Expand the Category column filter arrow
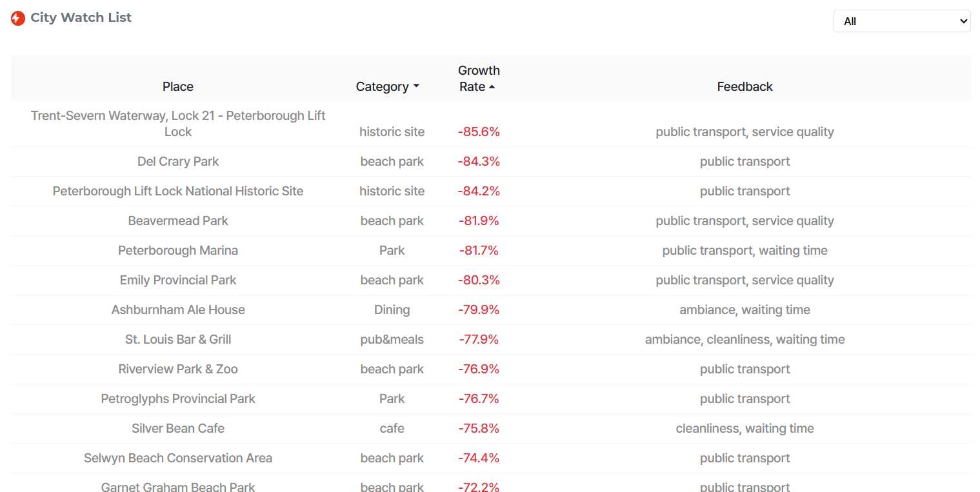The height and width of the screenshot is (492, 980). tap(416, 86)
